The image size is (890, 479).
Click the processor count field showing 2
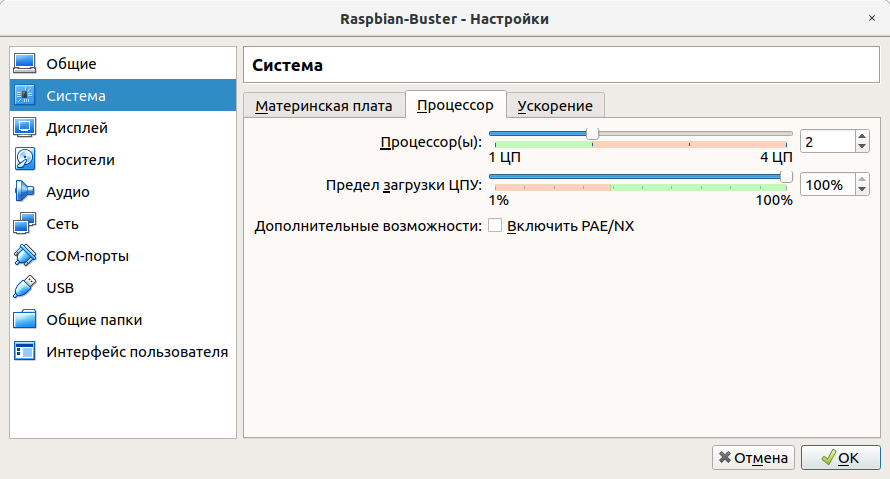pos(828,141)
